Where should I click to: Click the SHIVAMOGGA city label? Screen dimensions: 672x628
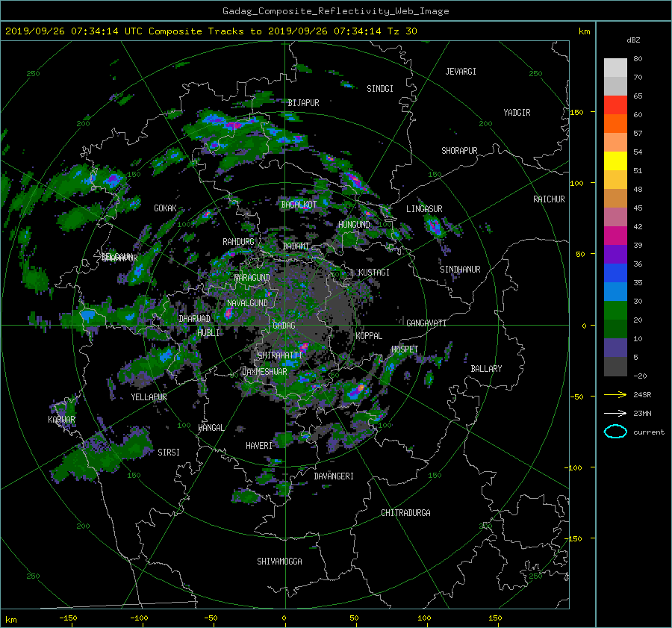click(279, 561)
